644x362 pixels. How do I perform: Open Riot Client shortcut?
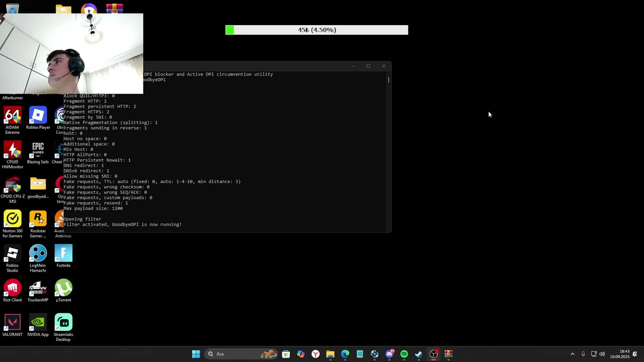point(13,291)
